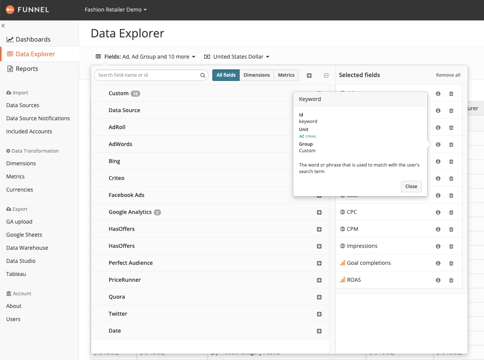Viewport: 484px width, 360px height.
Task: Delete CPC from selected fields via trash icon
Action: 451,212
